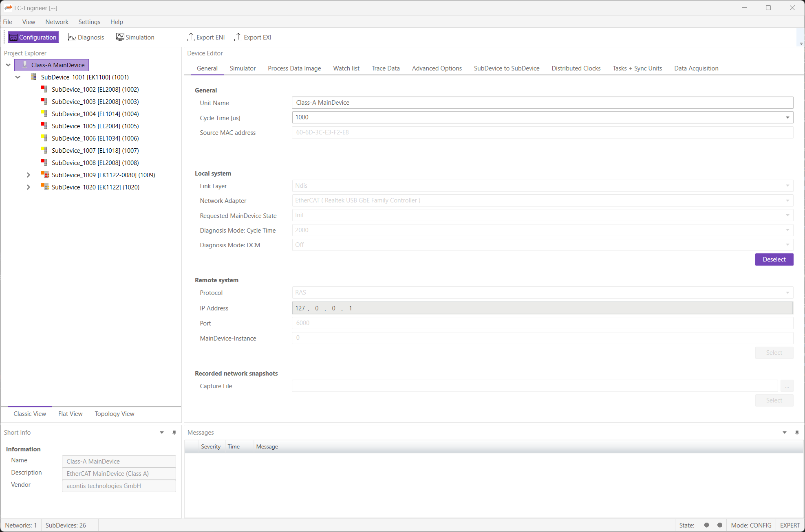
Task: Select SubDevice_1004 EL1014 icon in tree
Action: (x=44, y=114)
